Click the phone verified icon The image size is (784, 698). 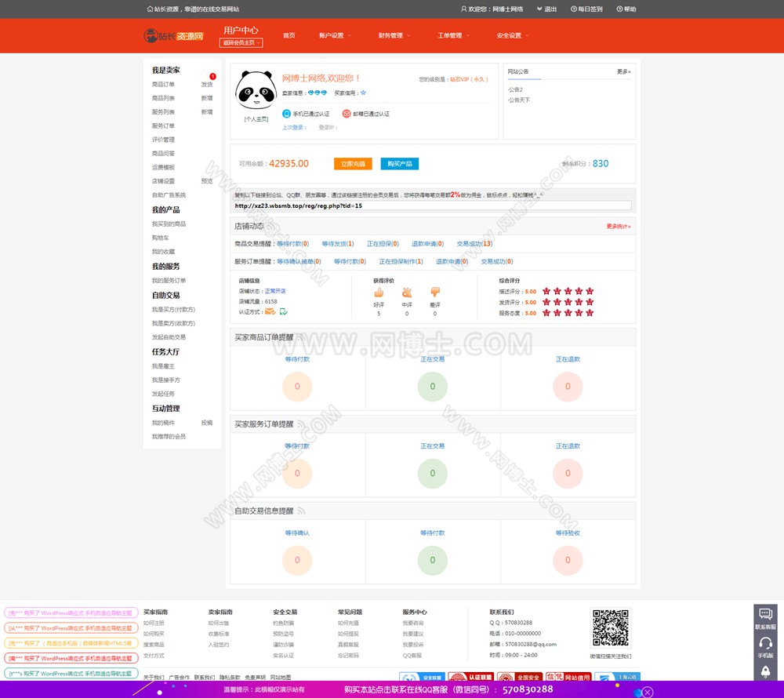[x=286, y=114]
